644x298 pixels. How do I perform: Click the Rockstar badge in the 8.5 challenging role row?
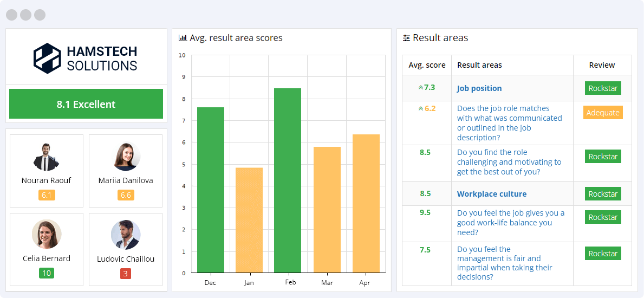pyautogui.click(x=603, y=157)
